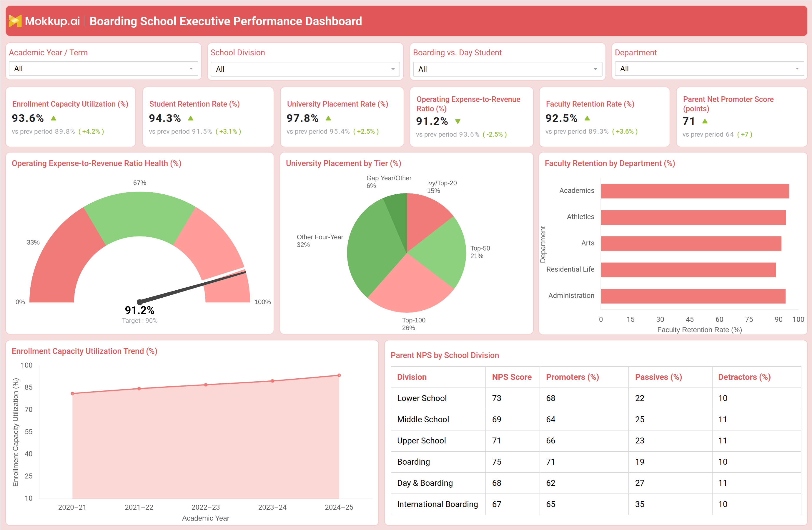Image resolution: width=812 pixels, height=530 pixels.
Task: Click the up arrow beside Faculty Retention 92.5%
Action: point(587,118)
